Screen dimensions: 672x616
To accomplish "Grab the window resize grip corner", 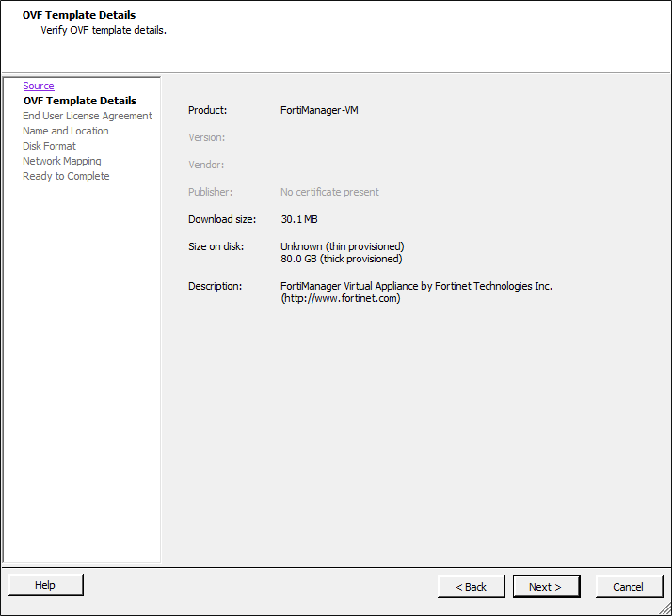I will pos(665,608).
